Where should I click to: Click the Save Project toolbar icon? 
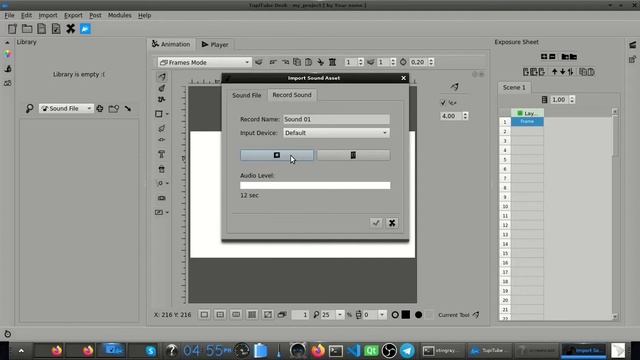42,29
